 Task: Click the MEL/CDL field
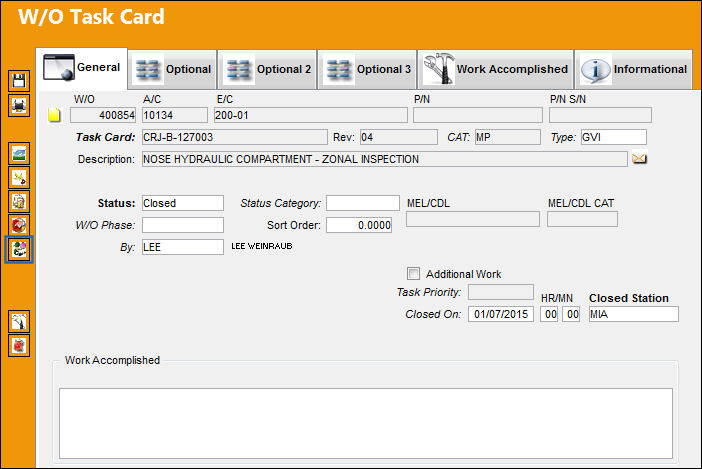tap(473, 219)
